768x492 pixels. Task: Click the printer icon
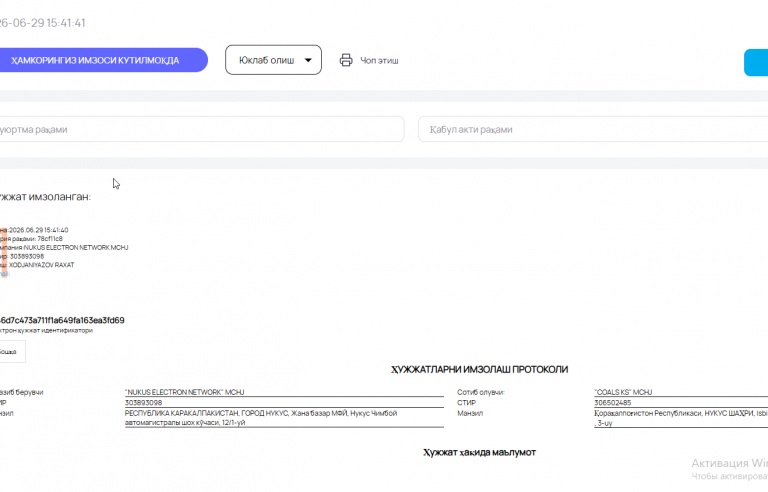click(x=346, y=60)
